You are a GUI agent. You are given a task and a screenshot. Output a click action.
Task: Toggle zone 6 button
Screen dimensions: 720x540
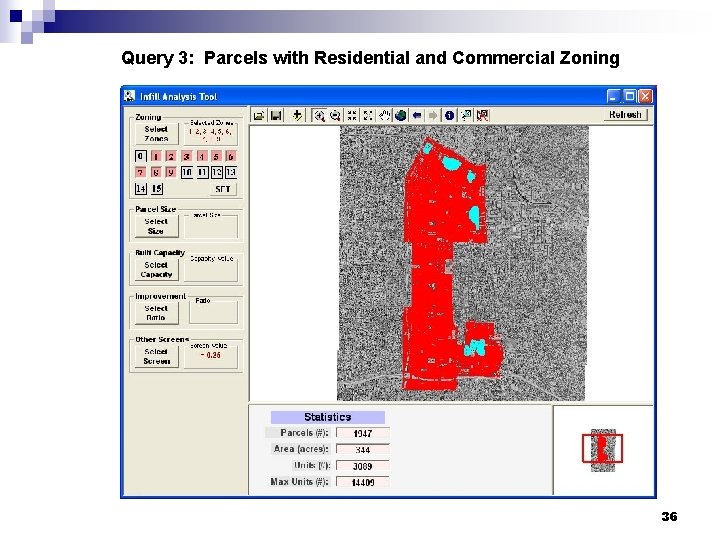click(x=231, y=157)
